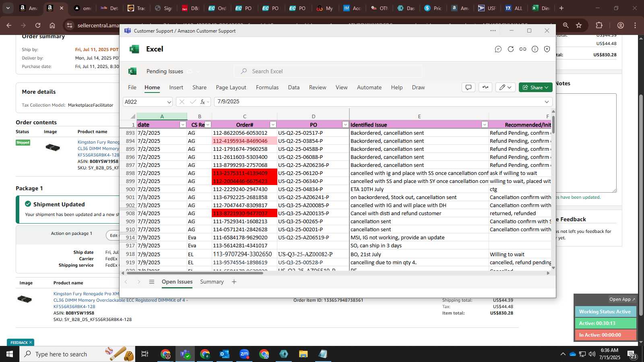Open the Windows Start menu

pyautogui.click(x=10, y=354)
